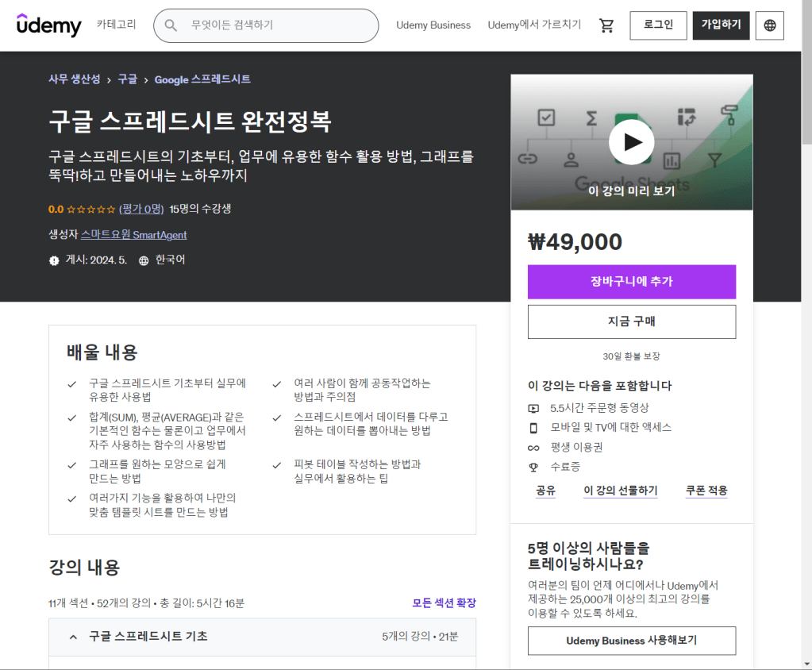Open instructor 스마트요원 SmartAgent link

[133, 235]
